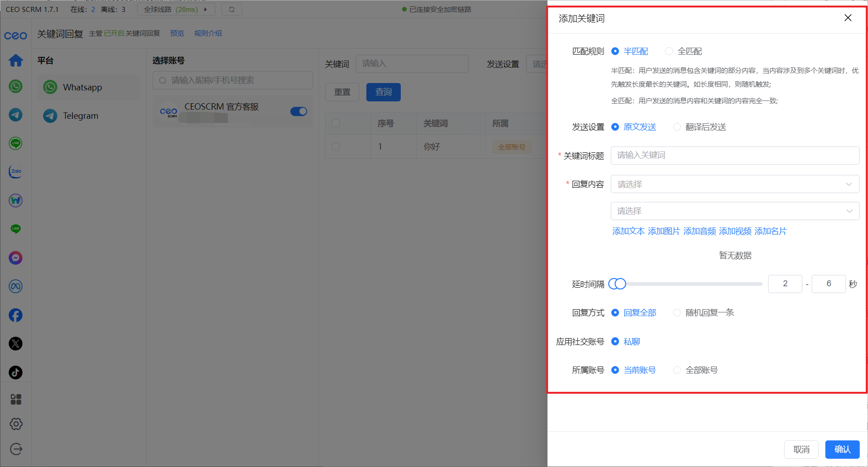
Task: Open the 规则介绍 link in the header
Action: pos(208,33)
